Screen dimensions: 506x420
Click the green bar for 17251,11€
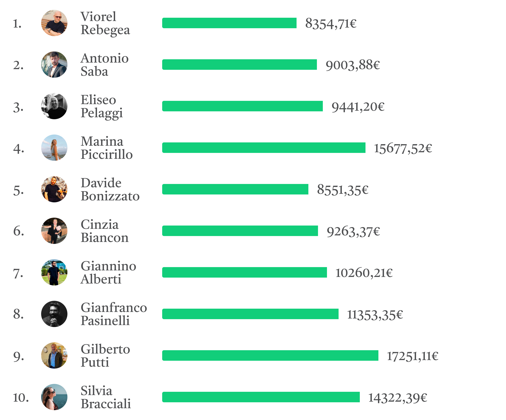[270, 355]
